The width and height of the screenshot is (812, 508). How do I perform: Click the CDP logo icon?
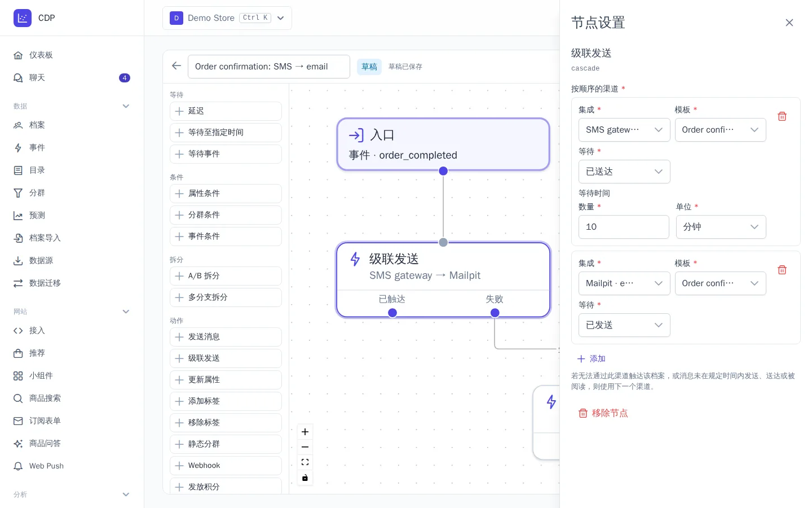tap(23, 18)
